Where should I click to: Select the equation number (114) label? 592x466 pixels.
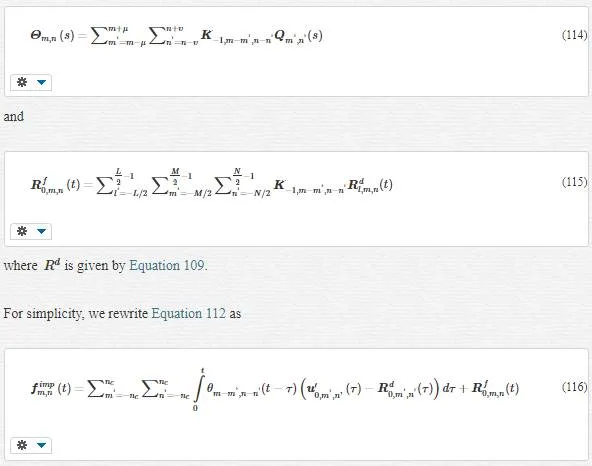(574, 35)
